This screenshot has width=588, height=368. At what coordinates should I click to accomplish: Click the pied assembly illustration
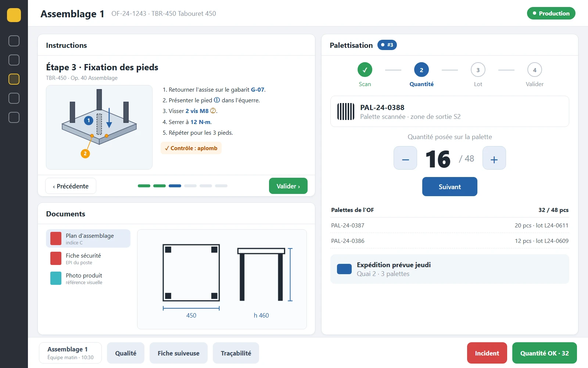[x=99, y=127]
